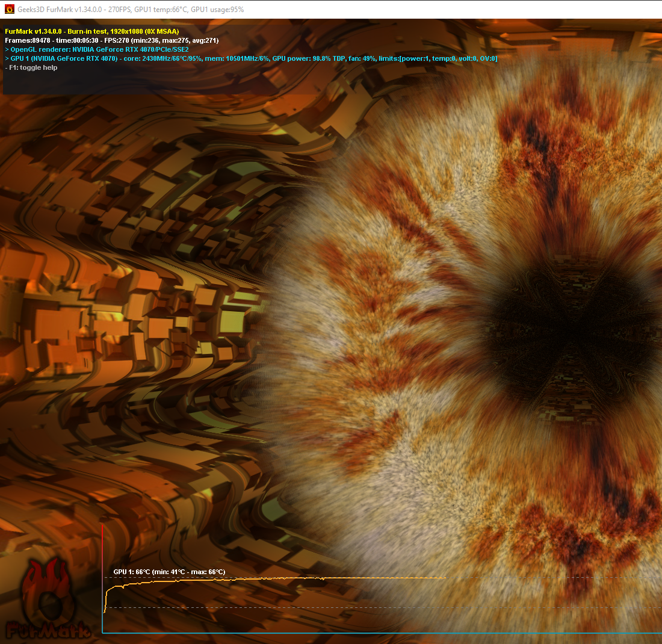Click the FurMark app icon in title bar
This screenshot has height=644, width=662.
tap(9, 9)
